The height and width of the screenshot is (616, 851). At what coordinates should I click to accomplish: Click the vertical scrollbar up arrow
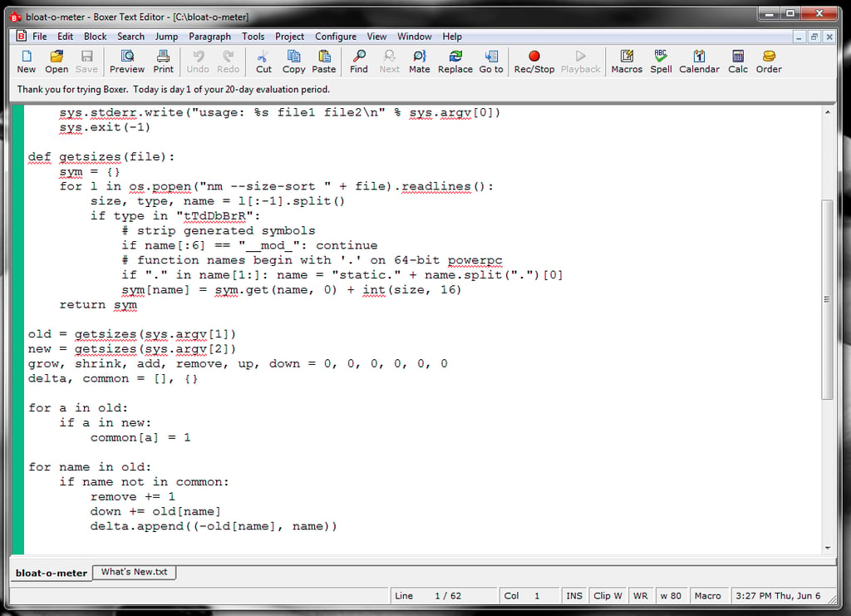coord(827,112)
